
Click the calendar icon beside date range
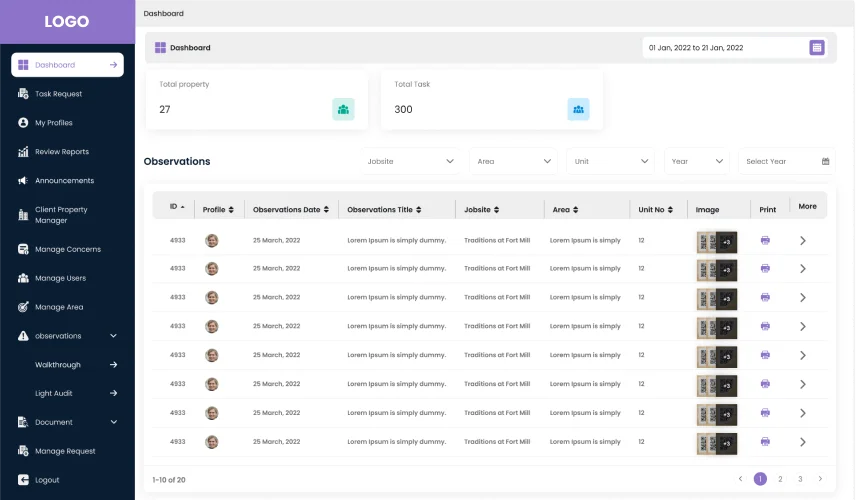[817, 47]
